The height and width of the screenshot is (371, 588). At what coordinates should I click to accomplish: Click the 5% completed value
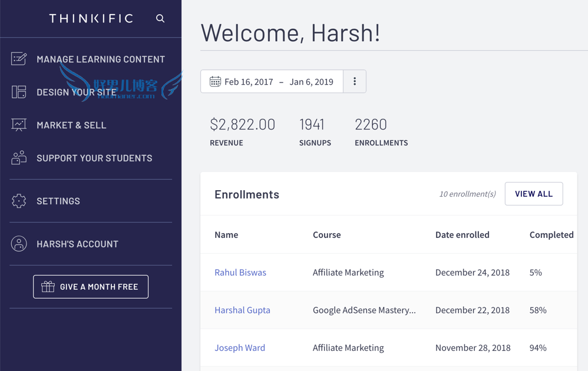[x=536, y=273]
